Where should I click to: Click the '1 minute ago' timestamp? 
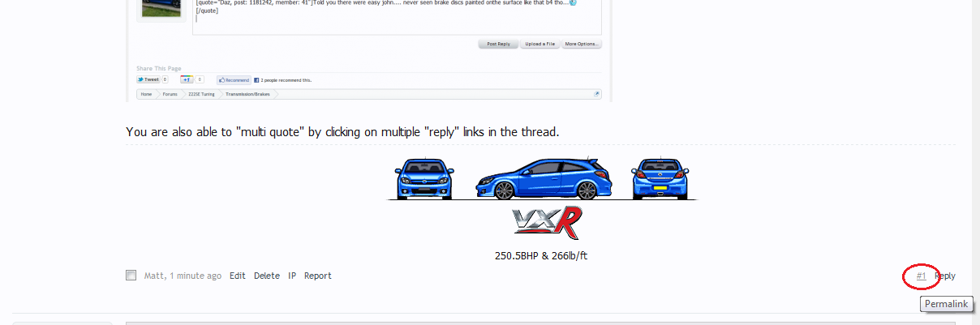coord(195,276)
